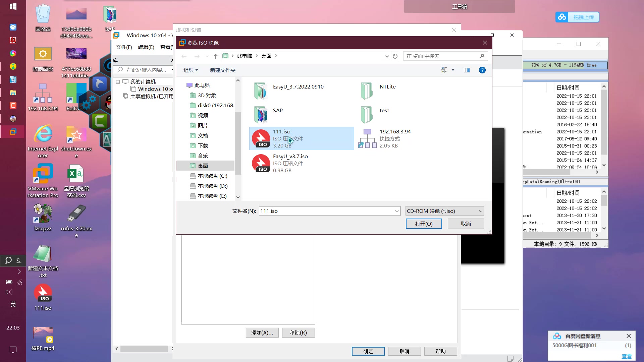644x362 pixels.
Task: Open the lzscpvz desktop shortcut
Action: point(43,218)
